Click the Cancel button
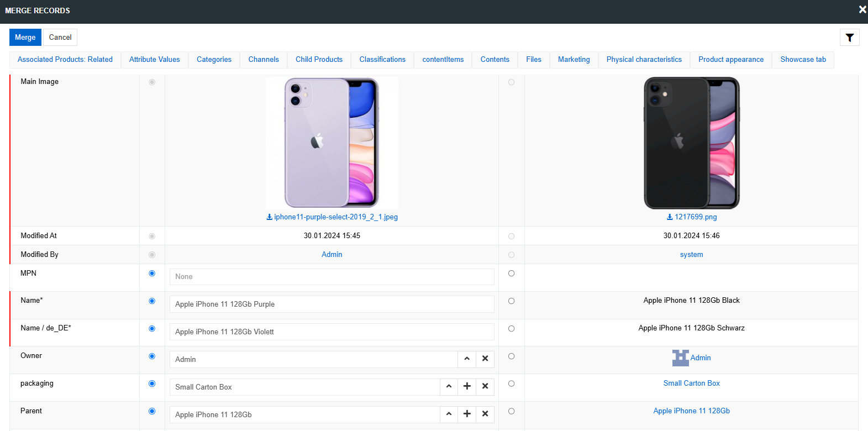This screenshot has width=868, height=431. point(60,38)
